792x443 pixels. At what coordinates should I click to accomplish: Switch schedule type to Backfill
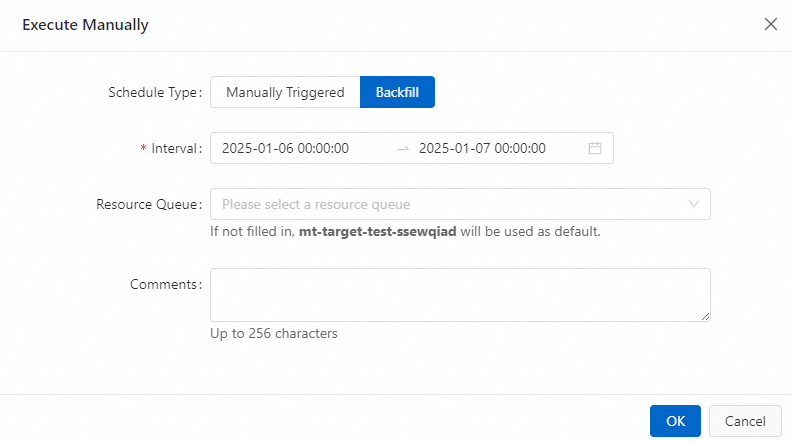pos(397,92)
